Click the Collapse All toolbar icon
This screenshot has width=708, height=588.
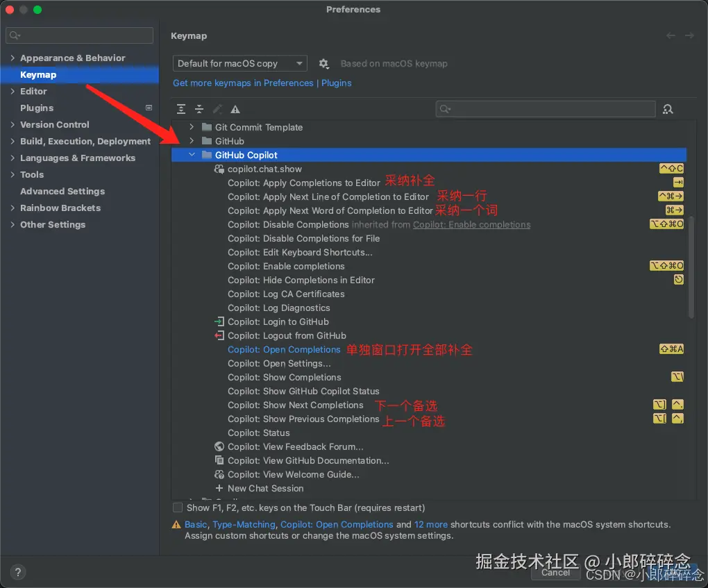click(x=199, y=109)
